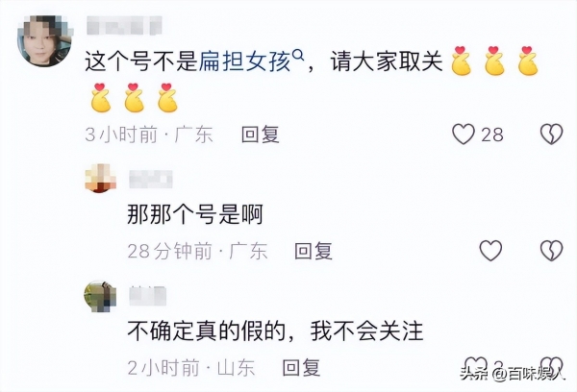Tap blurred username above '不确定真的假的'
Image resolution: width=577 pixels, height=392 pixels.
click(x=147, y=296)
